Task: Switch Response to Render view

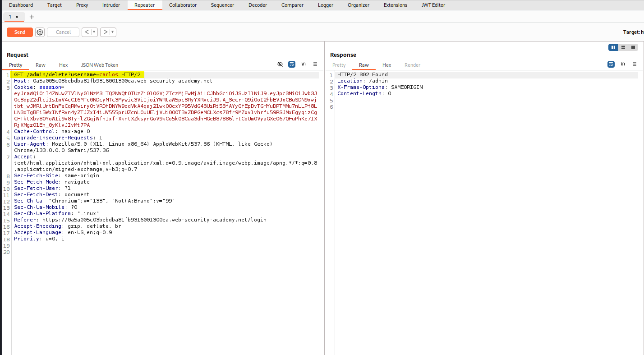Action: tap(412, 65)
